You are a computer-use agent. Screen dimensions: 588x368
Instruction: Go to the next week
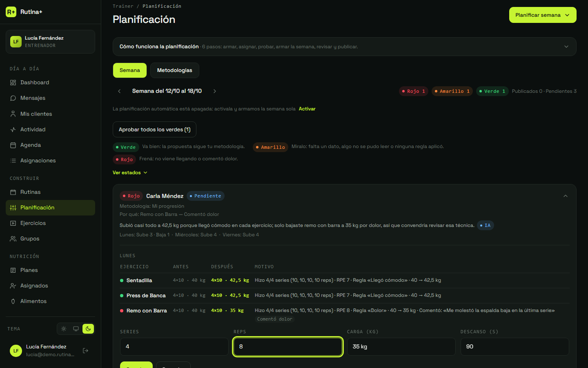click(215, 91)
